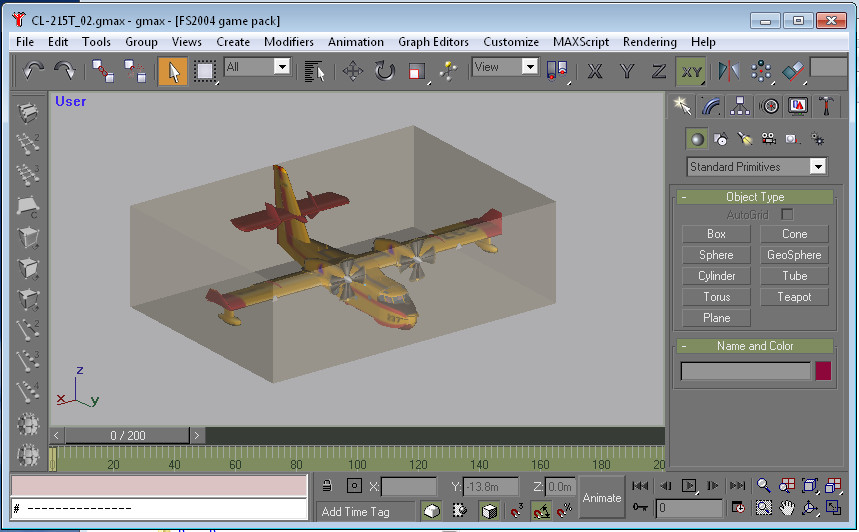Toggle the XY plane constraint
The image size is (859, 532).
(x=691, y=71)
